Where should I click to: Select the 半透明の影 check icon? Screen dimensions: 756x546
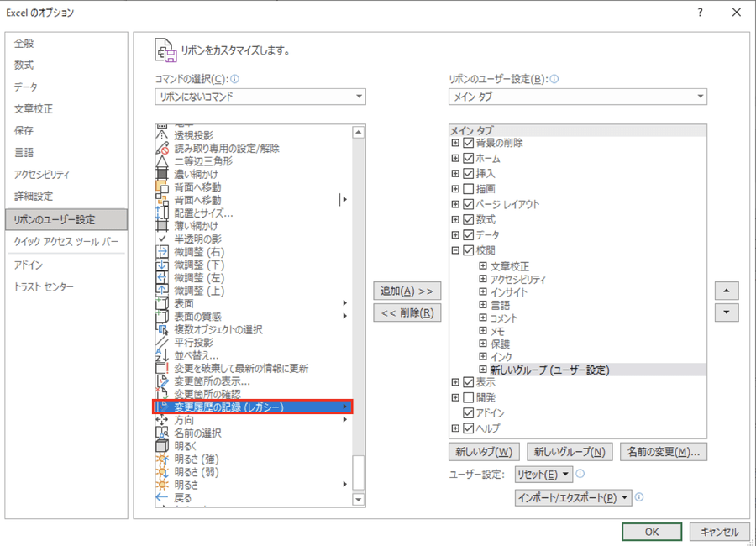point(162,239)
